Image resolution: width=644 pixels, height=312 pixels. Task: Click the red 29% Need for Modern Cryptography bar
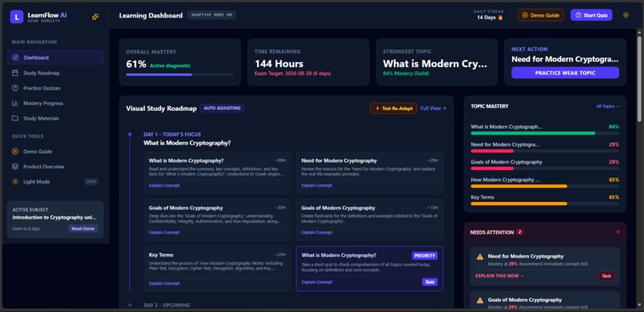(545, 151)
